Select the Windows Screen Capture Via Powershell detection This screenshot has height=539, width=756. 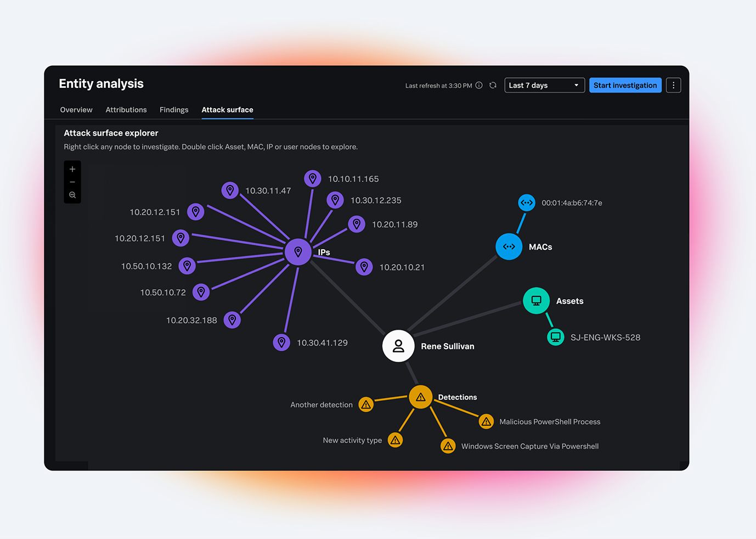point(448,446)
